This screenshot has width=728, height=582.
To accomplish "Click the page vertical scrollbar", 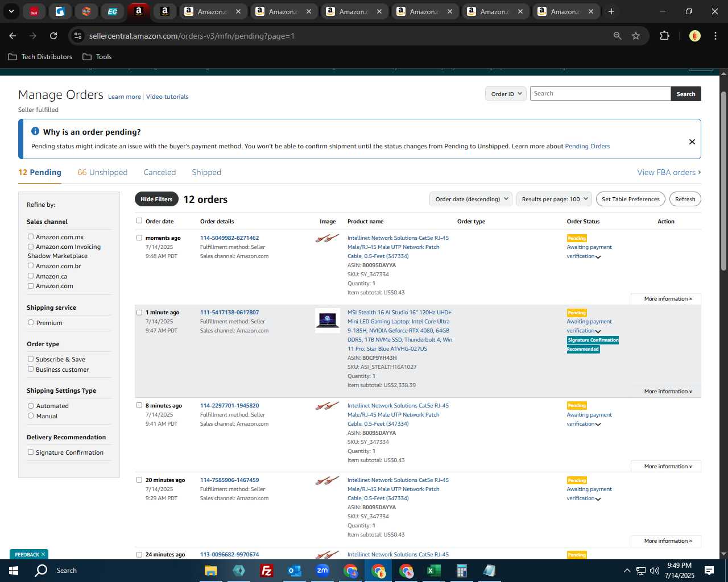I will 723,181.
